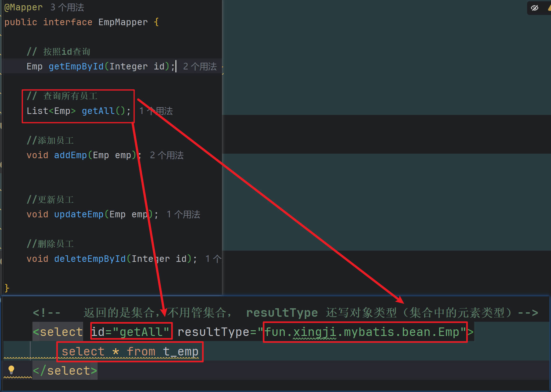Open the '3 个用法' hint beside @Mapper
Image resolution: width=551 pixels, height=392 pixels.
(67, 7)
